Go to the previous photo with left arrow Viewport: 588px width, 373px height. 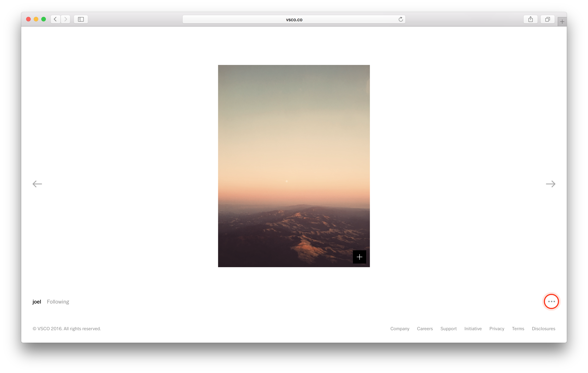37,184
